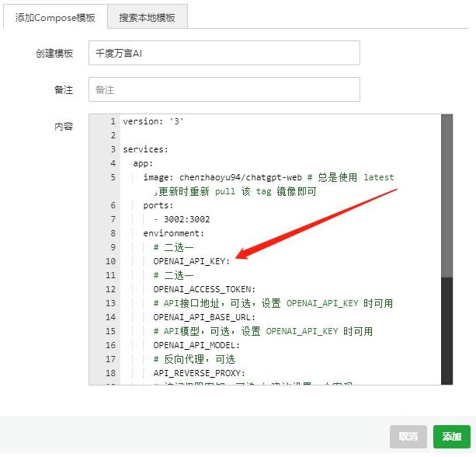Screen dimensions: 476x457
Task: Switch to the 添加Compose模板 tab
Action: click(x=55, y=17)
